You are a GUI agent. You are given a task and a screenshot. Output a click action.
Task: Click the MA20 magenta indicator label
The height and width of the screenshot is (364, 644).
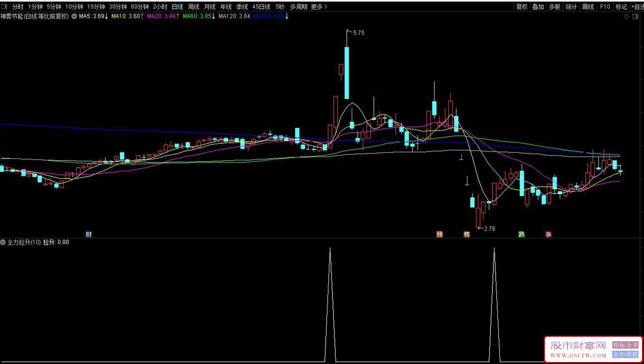pyautogui.click(x=161, y=16)
